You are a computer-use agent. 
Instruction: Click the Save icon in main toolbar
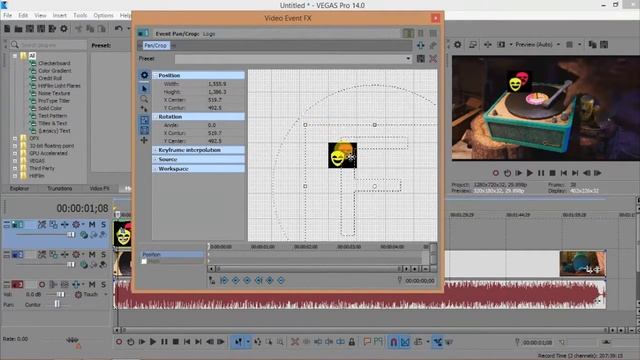tap(30, 29)
